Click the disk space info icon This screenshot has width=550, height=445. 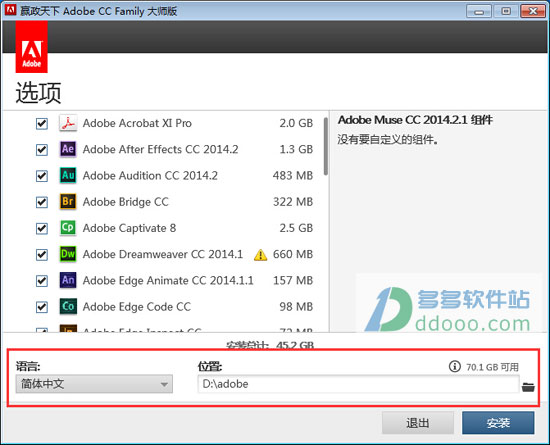[455, 366]
